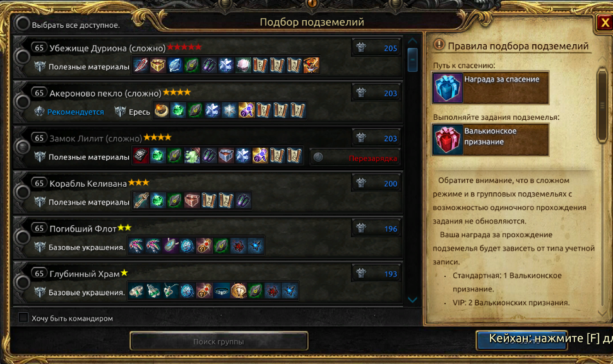Click the blue gift box reward icon
613x364 pixels.
coord(448,88)
